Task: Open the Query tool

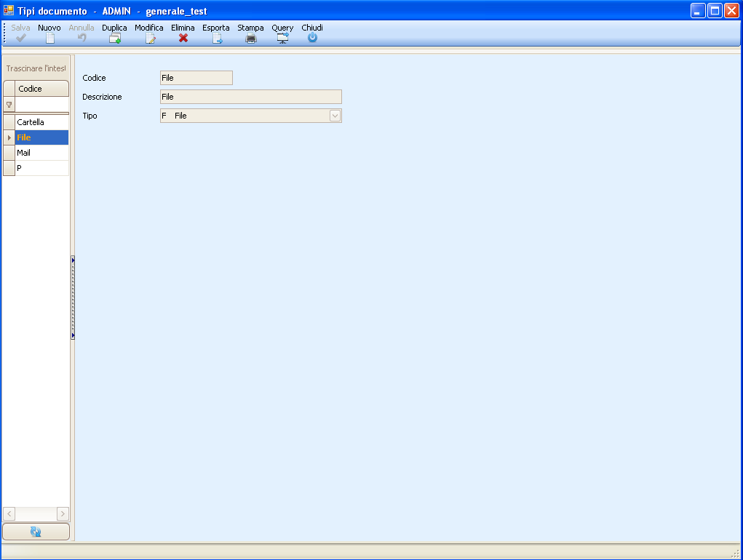Action: pyautogui.click(x=282, y=39)
